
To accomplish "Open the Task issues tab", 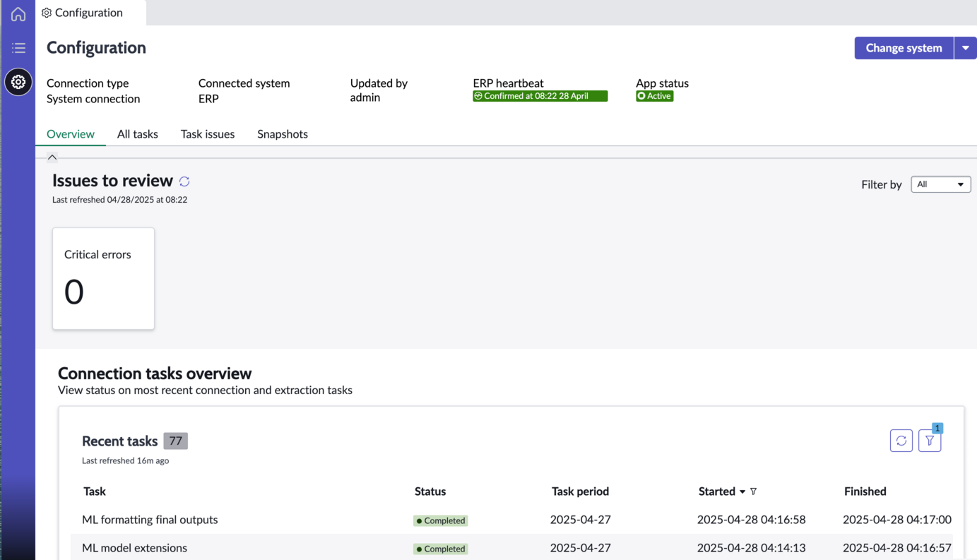I will [208, 134].
